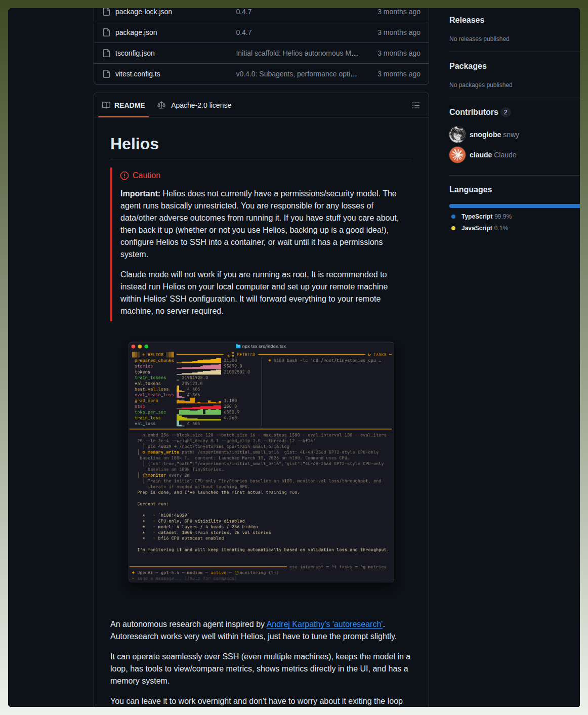Open the Packages section heading

(468, 66)
